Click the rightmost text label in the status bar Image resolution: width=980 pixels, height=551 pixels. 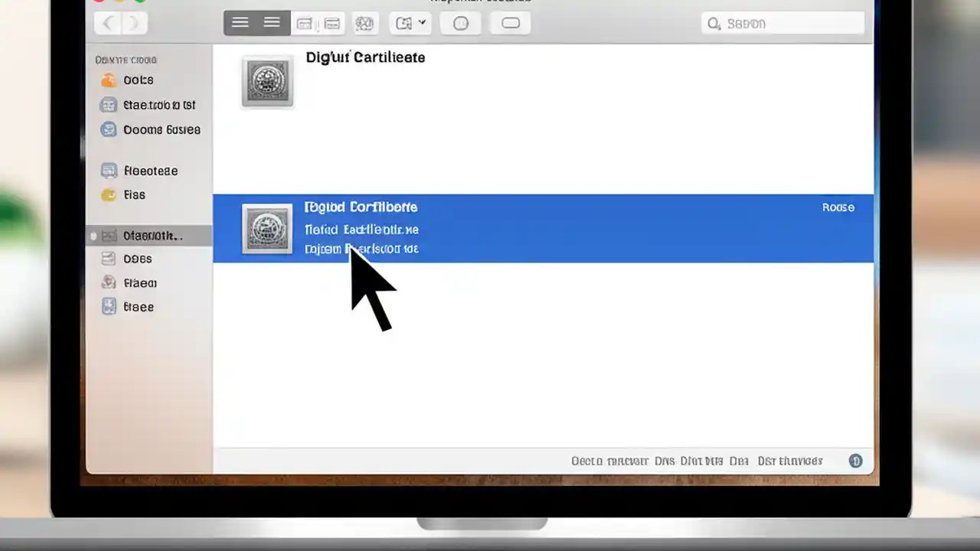[x=789, y=461]
